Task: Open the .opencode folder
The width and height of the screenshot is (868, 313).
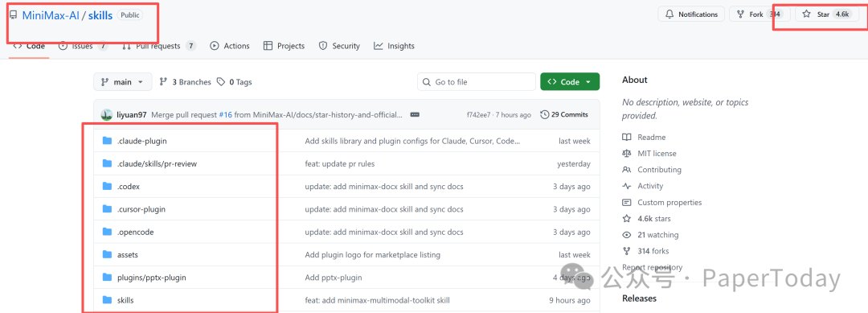Action: coord(136,232)
